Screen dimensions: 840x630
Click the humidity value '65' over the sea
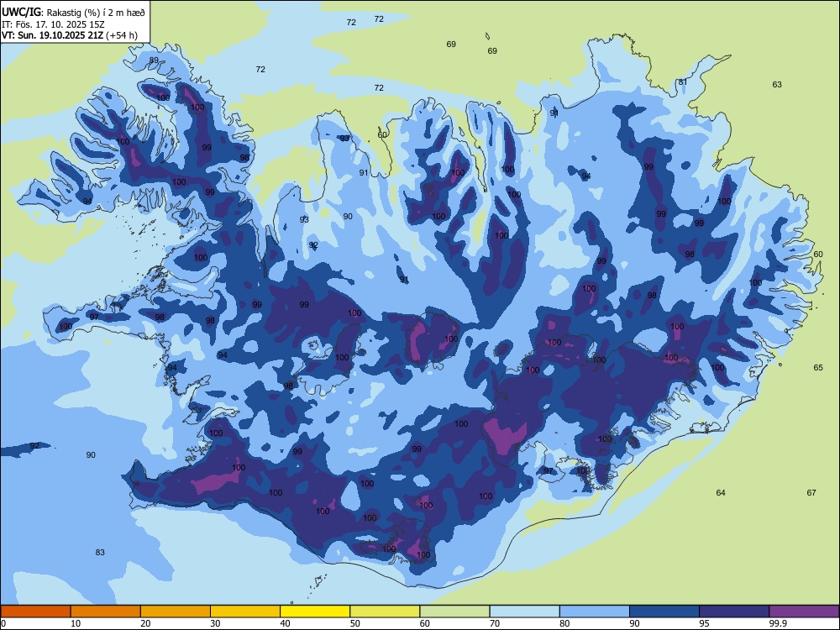tap(818, 368)
